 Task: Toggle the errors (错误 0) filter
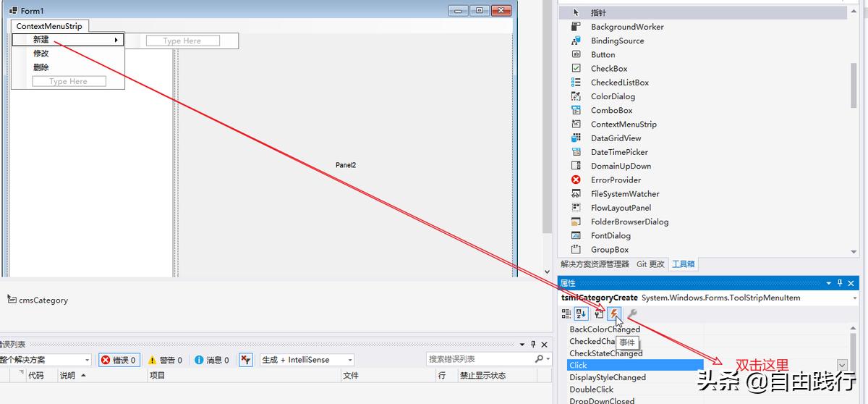[x=119, y=360]
